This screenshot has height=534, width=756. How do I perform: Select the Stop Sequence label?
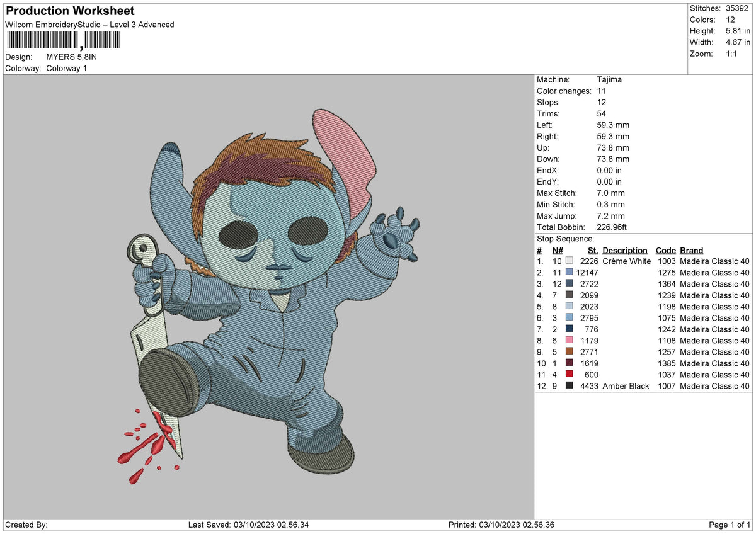(x=565, y=239)
